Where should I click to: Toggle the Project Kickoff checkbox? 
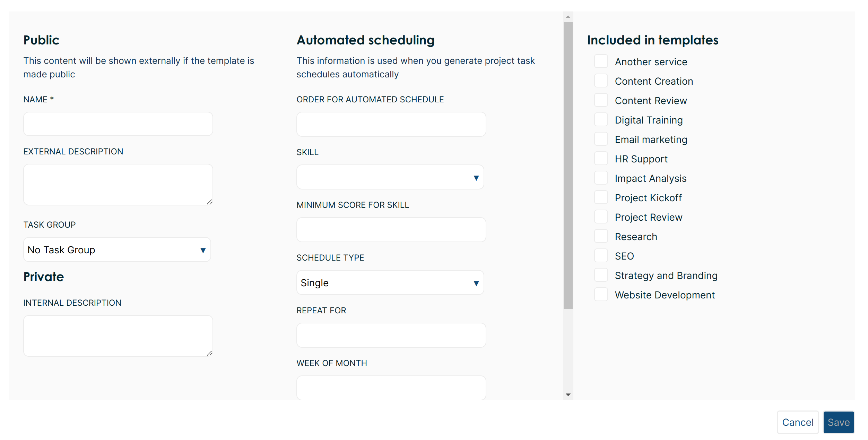(601, 197)
